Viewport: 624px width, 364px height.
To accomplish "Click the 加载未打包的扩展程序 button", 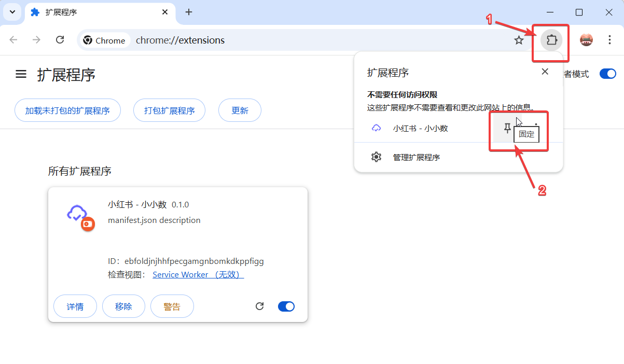I will (x=67, y=110).
